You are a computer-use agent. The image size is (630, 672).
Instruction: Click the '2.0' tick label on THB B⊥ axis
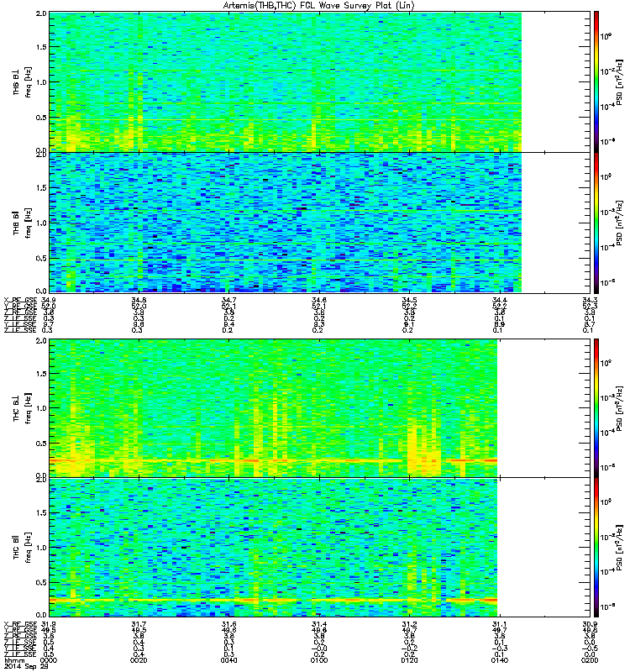(x=41, y=13)
